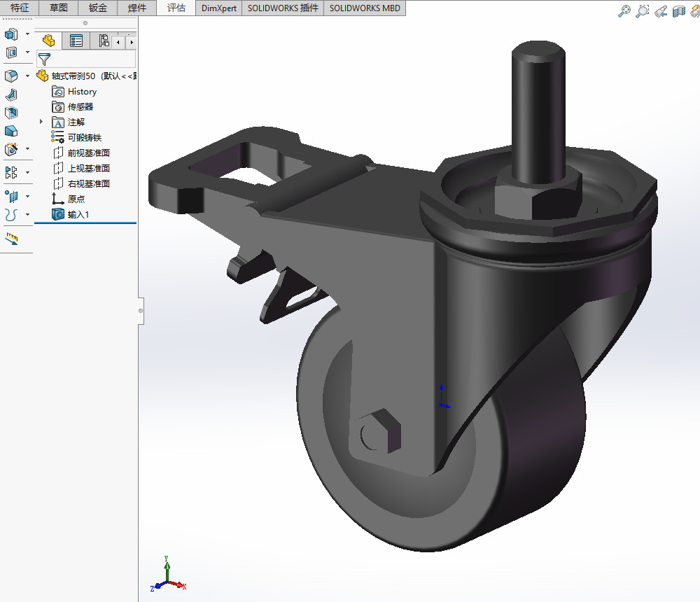The height and width of the screenshot is (602, 700).
Task: Open the 草图 sketch ribbon tab
Action: [59, 8]
